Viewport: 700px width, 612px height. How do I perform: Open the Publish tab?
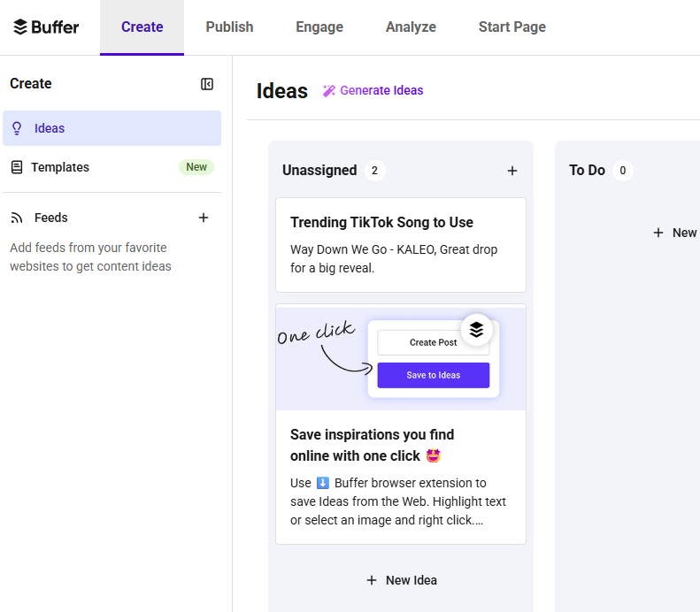(229, 27)
